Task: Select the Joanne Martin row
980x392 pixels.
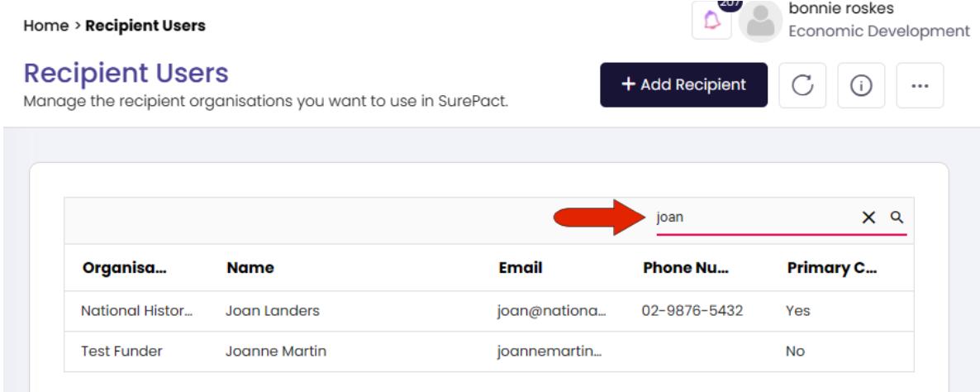Action: 488,351
